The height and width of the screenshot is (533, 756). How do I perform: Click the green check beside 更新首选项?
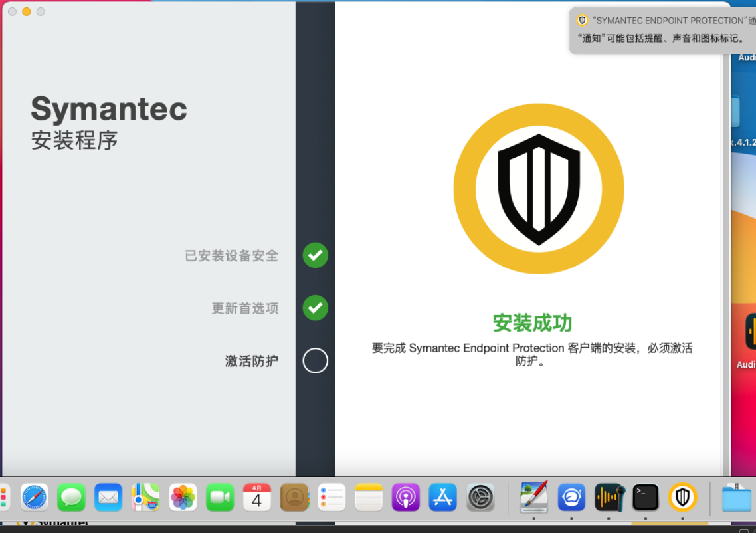coord(316,308)
